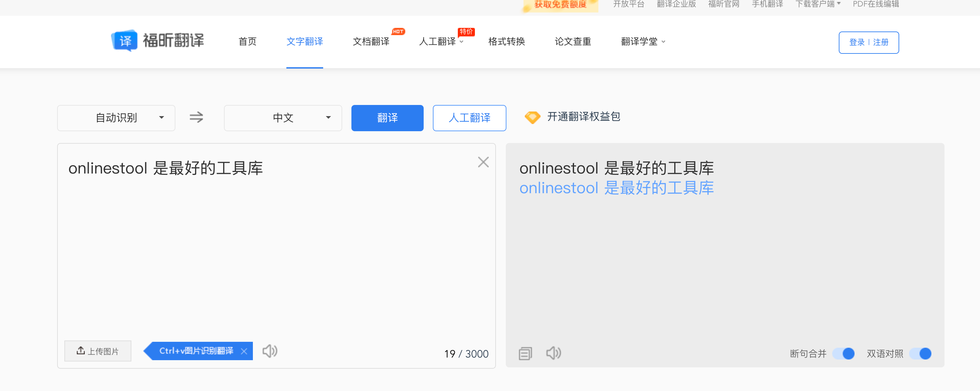Open the 论文查重 tab

point(573,41)
